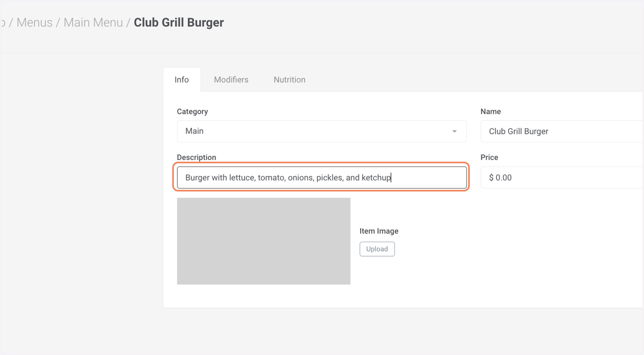Click inside the Description text field

(x=321, y=177)
